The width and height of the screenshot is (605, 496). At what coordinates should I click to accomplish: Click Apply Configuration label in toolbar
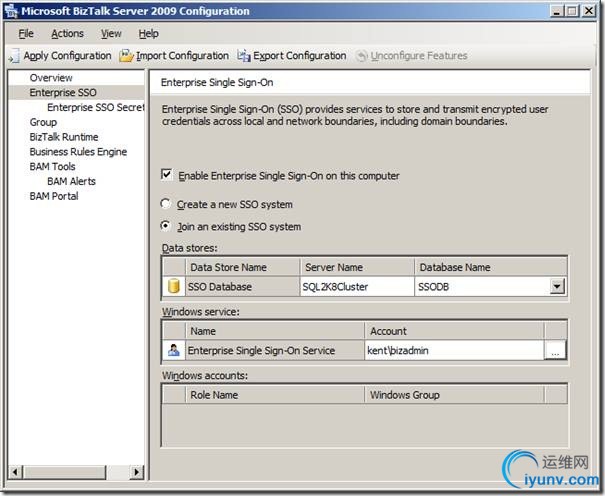tap(67, 56)
